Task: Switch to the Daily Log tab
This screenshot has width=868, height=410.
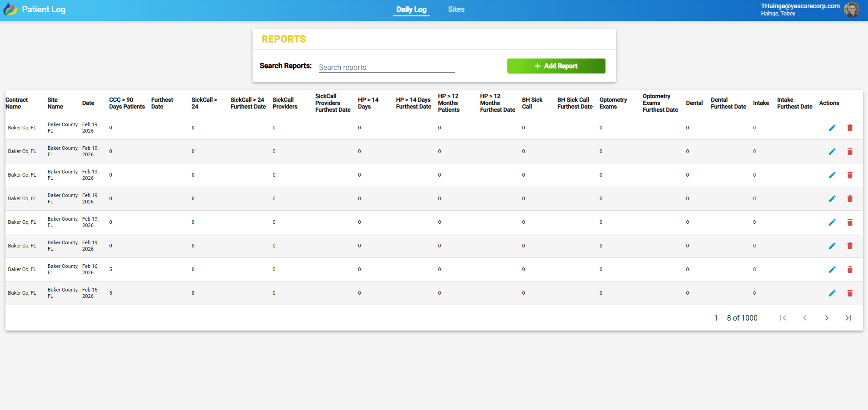Action: 412,10
